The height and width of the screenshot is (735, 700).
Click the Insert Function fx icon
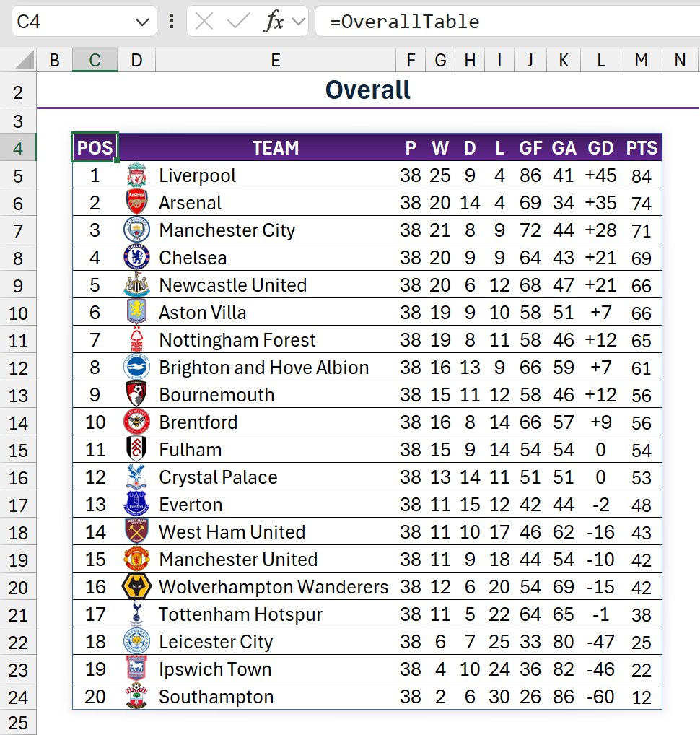click(x=274, y=22)
